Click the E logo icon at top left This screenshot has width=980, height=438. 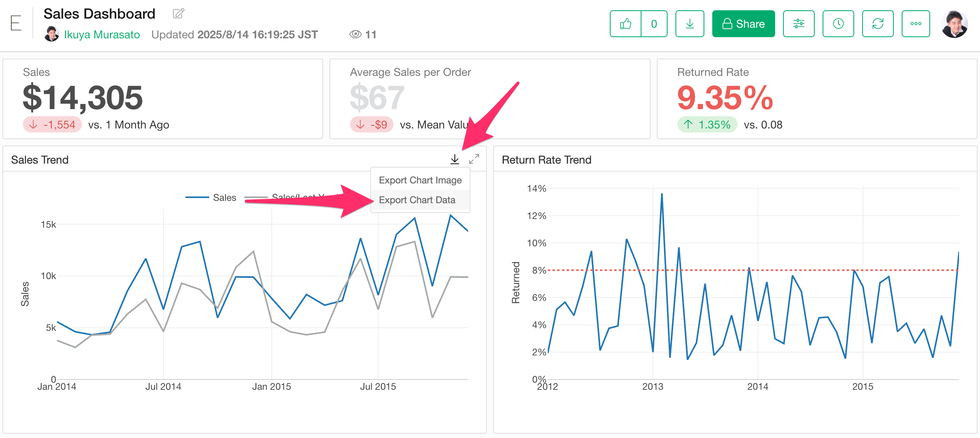pyautogui.click(x=16, y=23)
